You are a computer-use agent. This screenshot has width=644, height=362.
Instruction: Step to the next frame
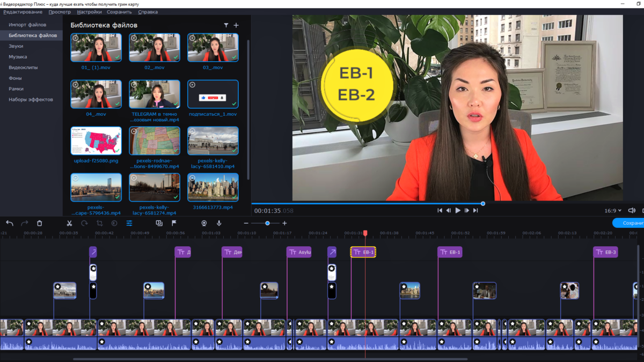click(x=467, y=211)
